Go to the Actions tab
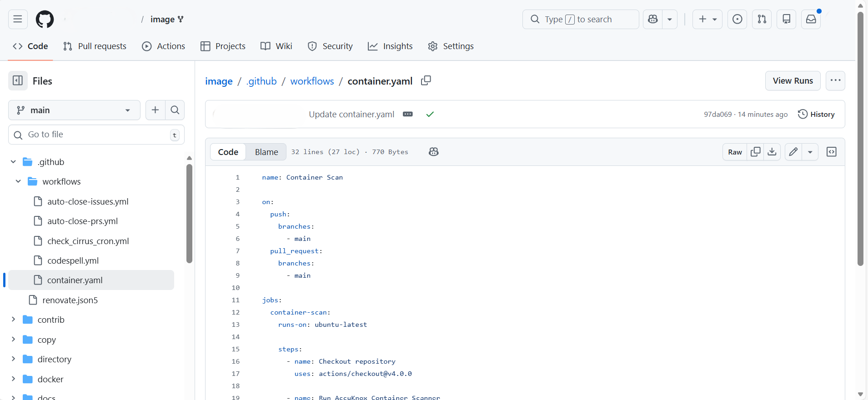The height and width of the screenshot is (400, 868). (x=164, y=46)
